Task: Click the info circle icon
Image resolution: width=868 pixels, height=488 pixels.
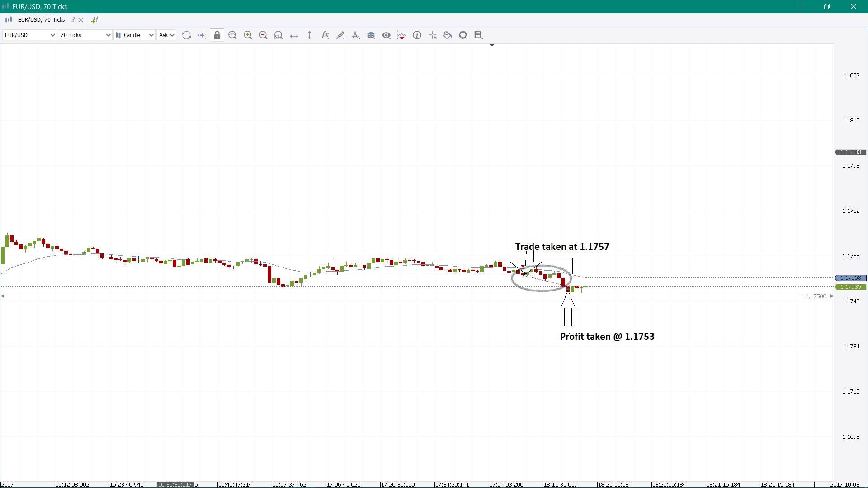Action: pyautogui.click(x=417, y=35)
